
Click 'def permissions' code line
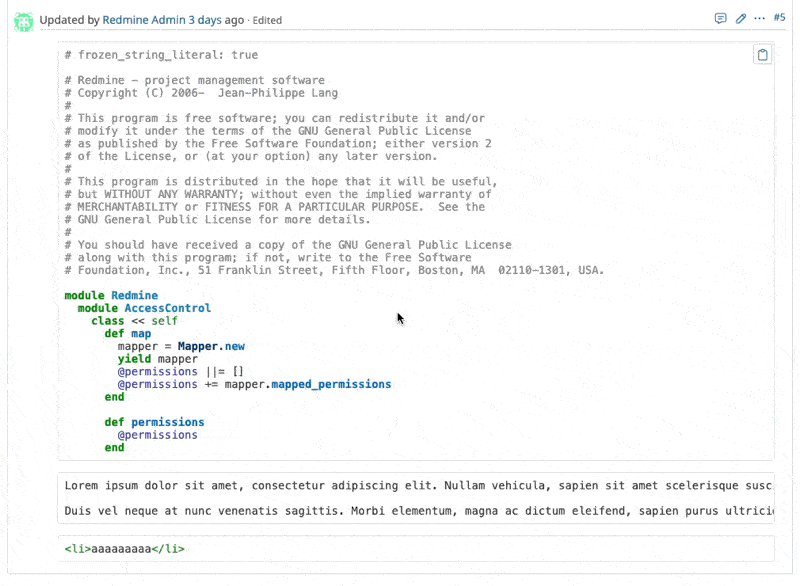click(155, 422)
